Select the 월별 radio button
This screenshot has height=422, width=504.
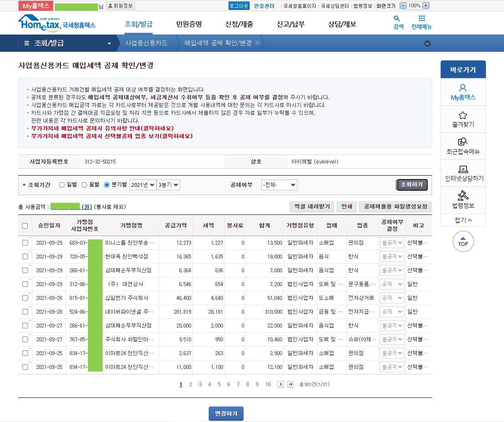85,185
